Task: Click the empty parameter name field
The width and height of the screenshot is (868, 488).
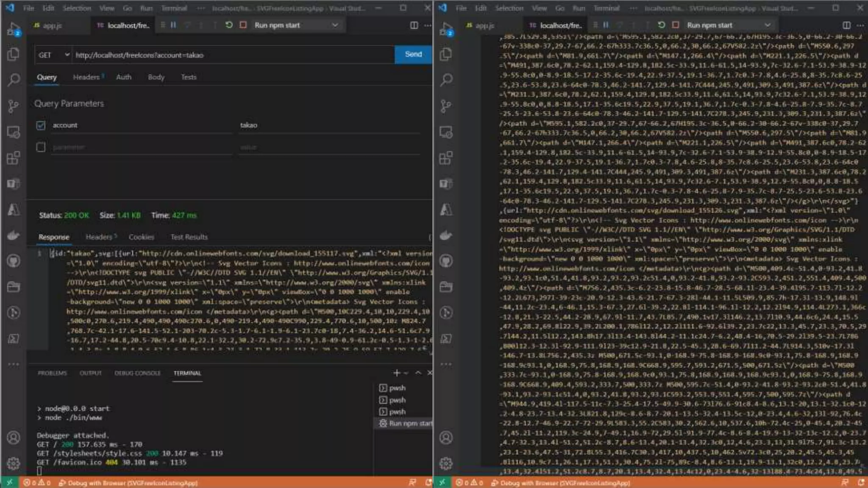Action: point(142,147)
